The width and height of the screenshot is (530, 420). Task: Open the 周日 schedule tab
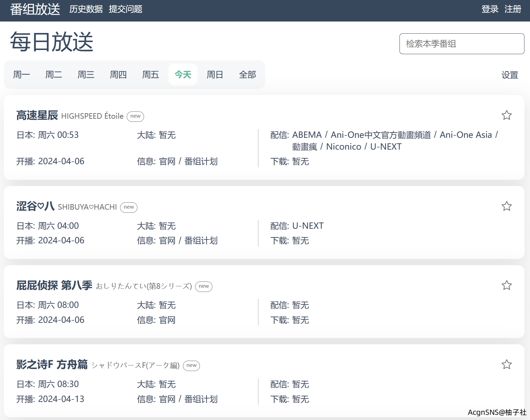(215, 75)
